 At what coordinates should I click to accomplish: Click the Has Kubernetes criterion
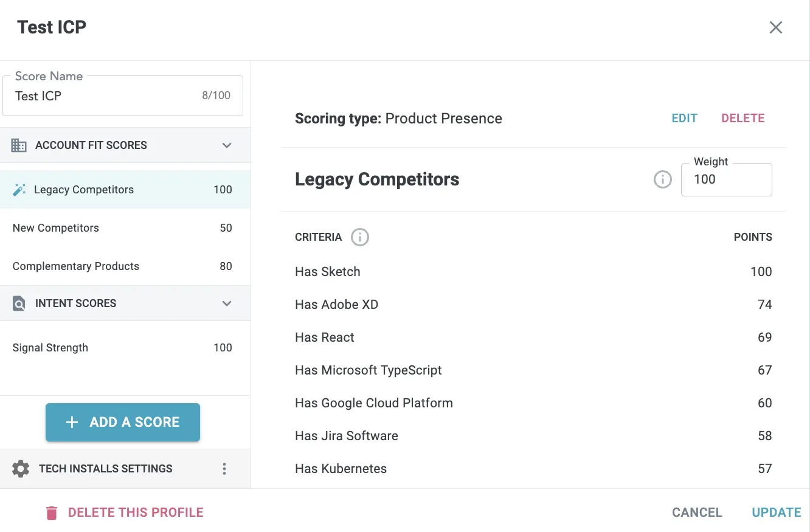pyautogui.click(x=533, y=469)
